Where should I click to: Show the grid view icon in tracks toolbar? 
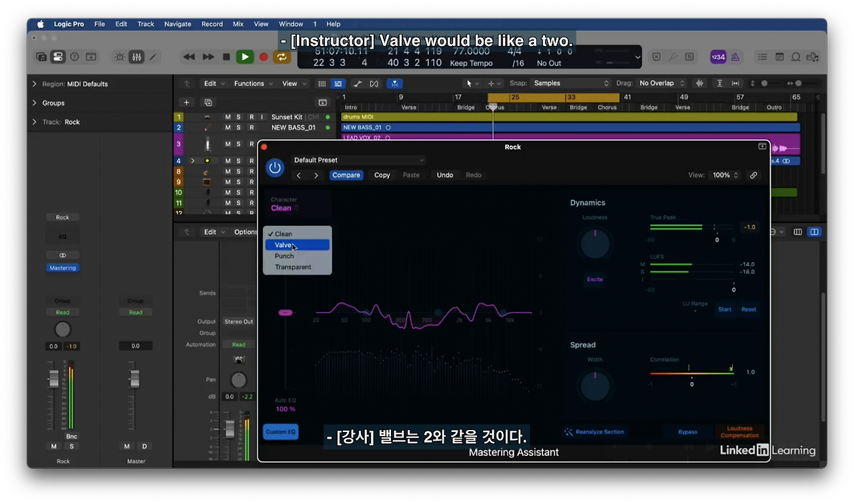(322, 83)
